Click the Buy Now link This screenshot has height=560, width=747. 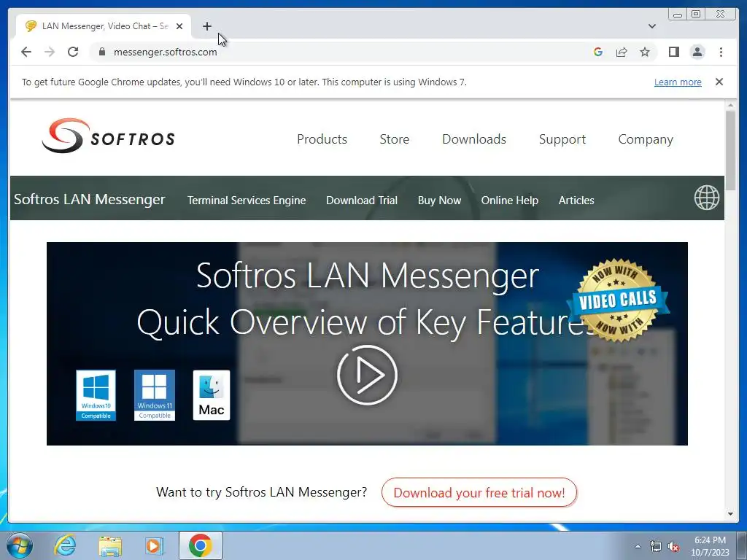click(439, 201)
